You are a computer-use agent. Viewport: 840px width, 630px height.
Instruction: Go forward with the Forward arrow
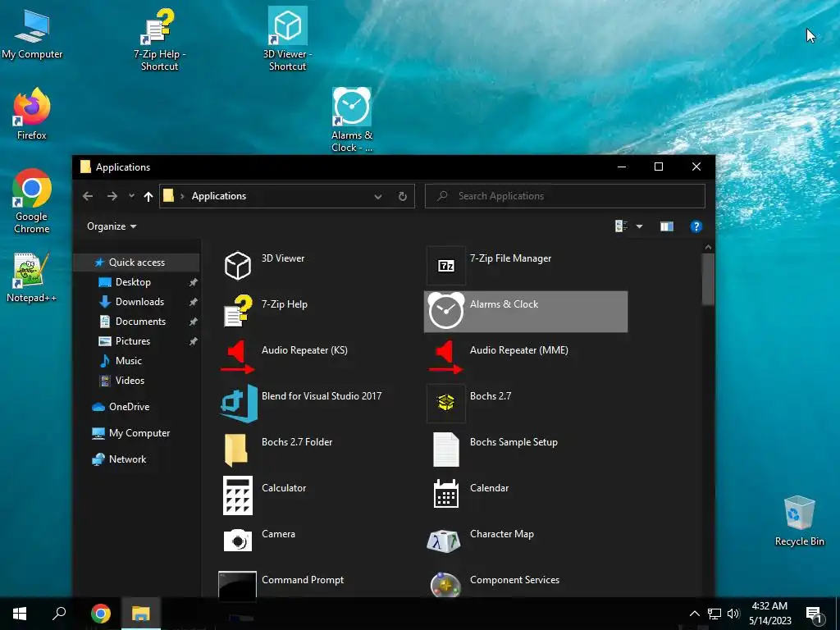(x=112, y=196)
